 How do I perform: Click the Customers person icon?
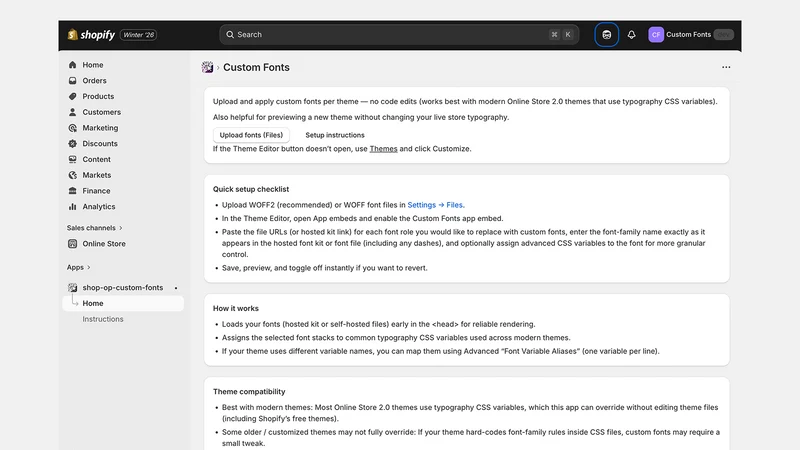pos(72,112)
